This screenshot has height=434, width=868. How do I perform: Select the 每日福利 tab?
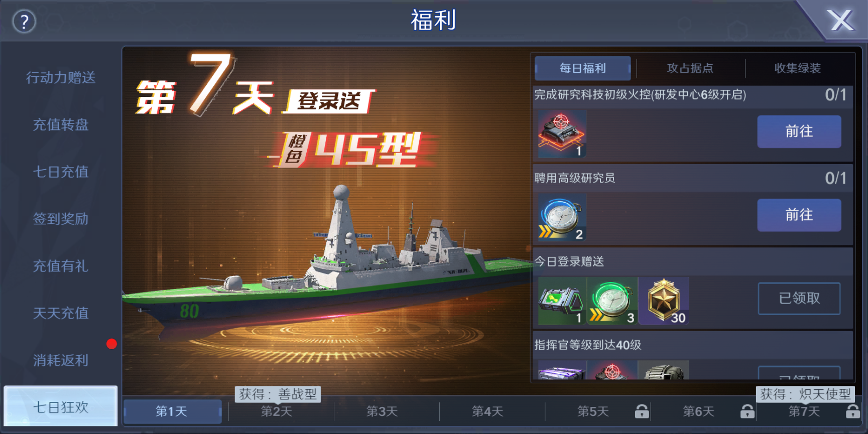pos(583,68)
